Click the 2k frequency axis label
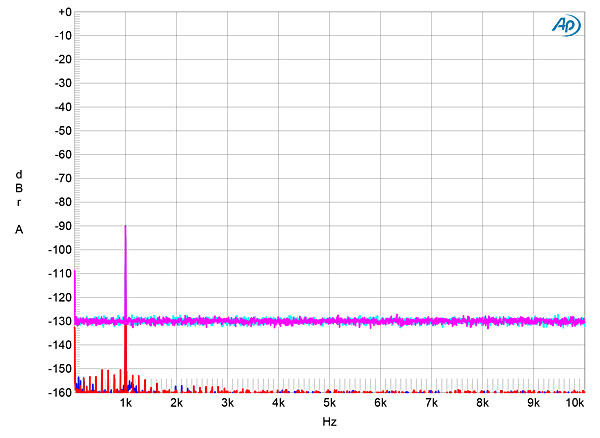Image resolution: width=600 pixels, height=438 pixels. [x=177, y=403]
